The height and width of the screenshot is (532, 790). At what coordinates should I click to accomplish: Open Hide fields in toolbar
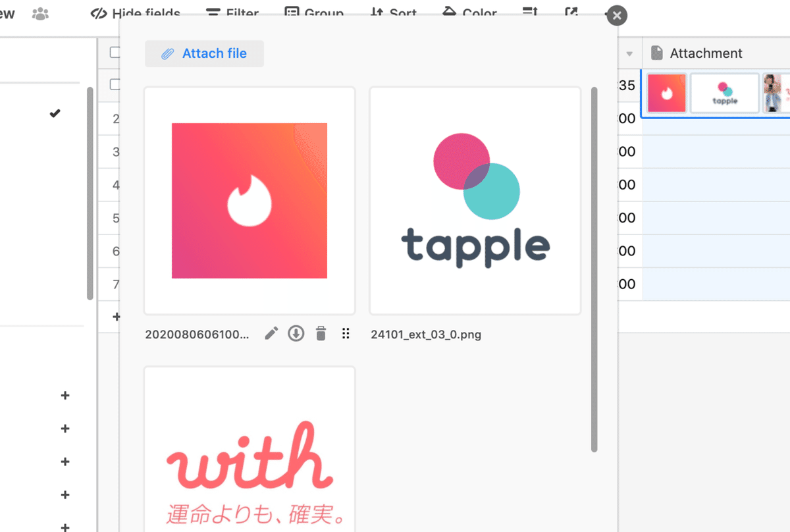[x=136, y=13]
